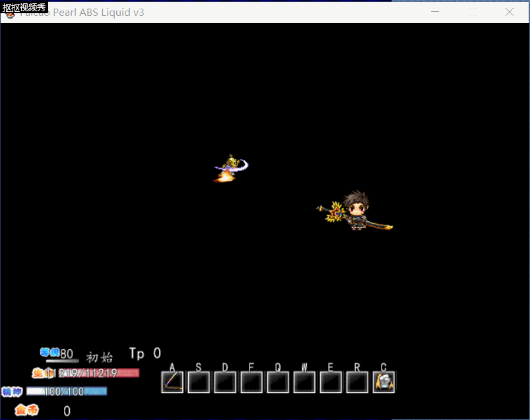Click the Tp 0 indicator text

pyautogui.click(x=145, y=353)
